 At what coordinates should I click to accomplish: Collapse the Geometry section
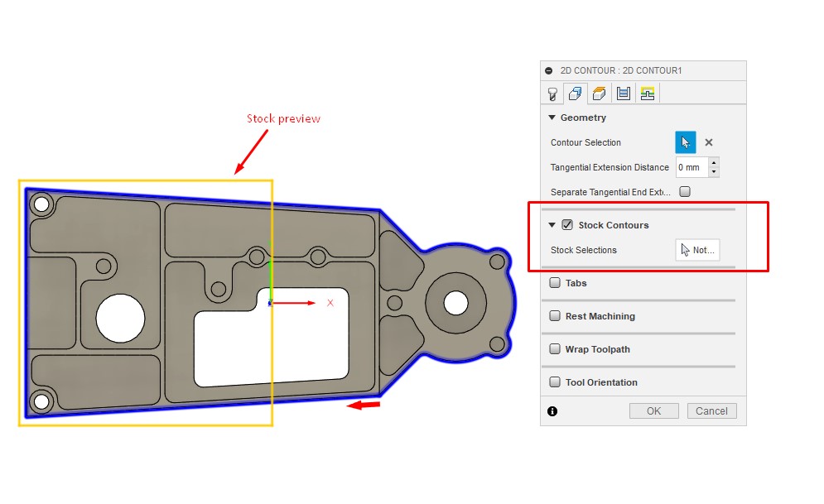tap(552, 117)
